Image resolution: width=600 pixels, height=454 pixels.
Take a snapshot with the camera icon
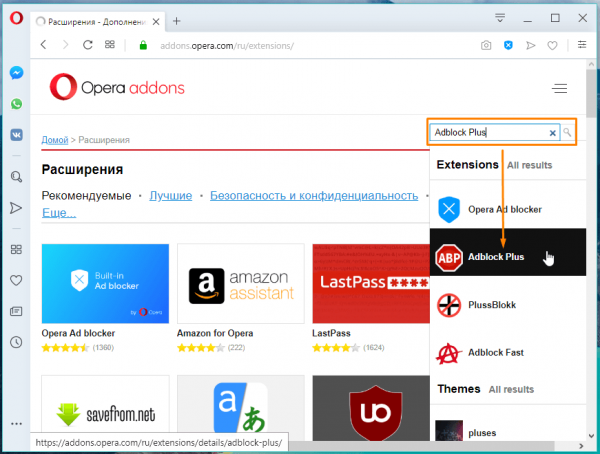(486, 46)
